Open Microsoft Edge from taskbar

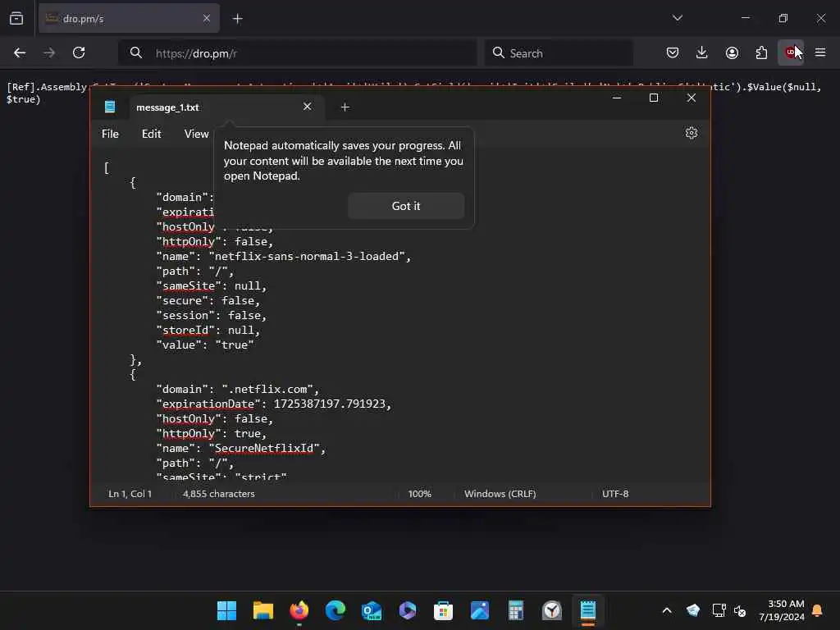tap(336, 610)
